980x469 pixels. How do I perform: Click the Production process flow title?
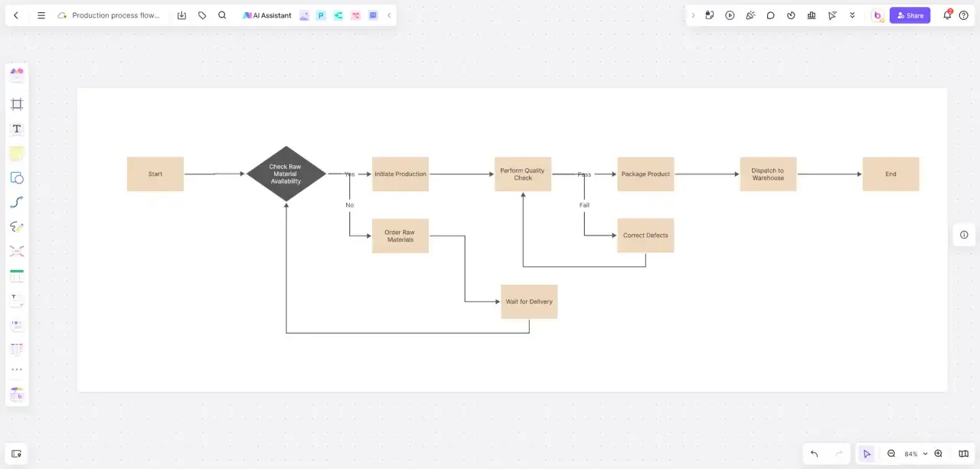(x=116, y=15)
